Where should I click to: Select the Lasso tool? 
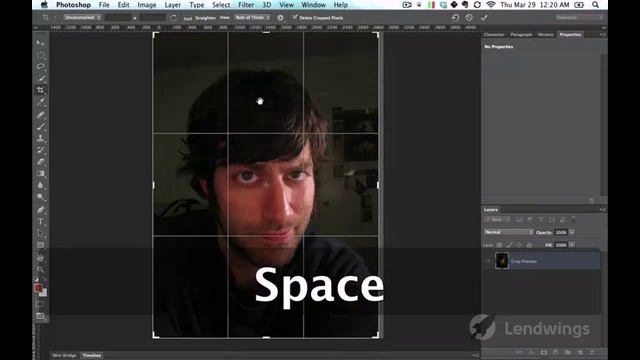[40, 67]
